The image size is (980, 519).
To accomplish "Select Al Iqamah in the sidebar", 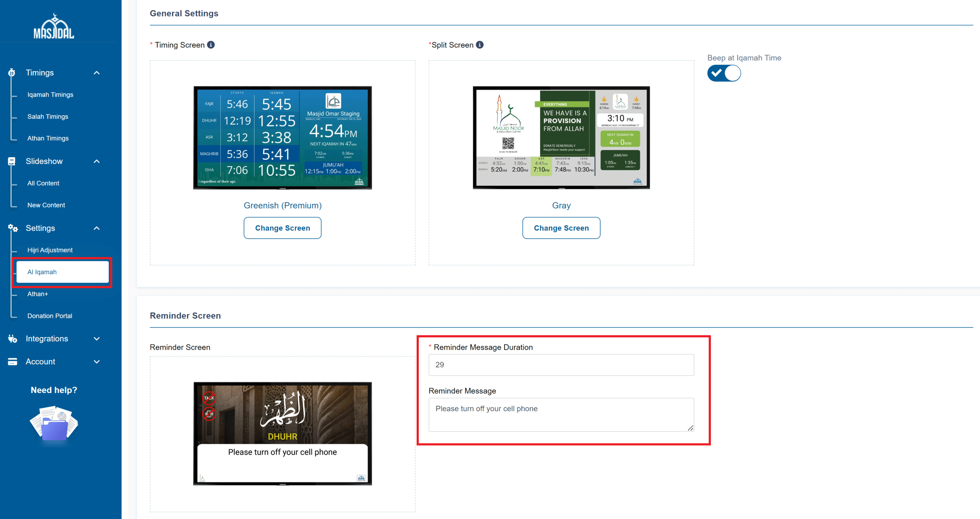I will pos(42,272).
